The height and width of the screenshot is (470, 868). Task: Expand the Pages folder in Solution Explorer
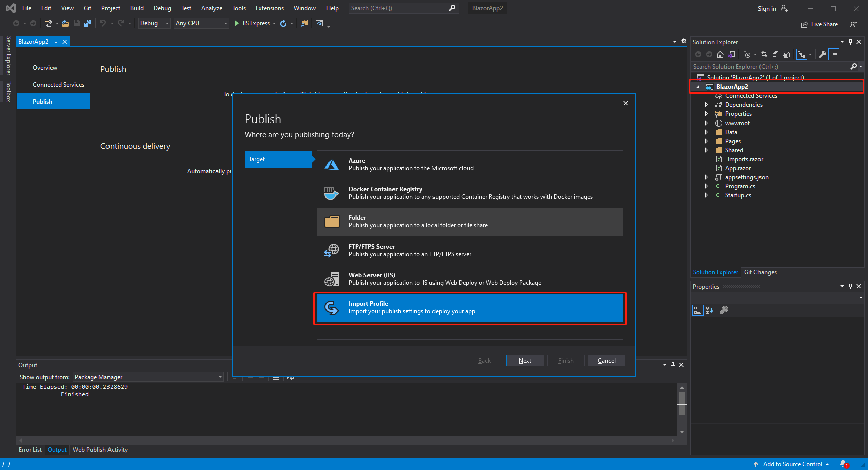click(707, 141)
